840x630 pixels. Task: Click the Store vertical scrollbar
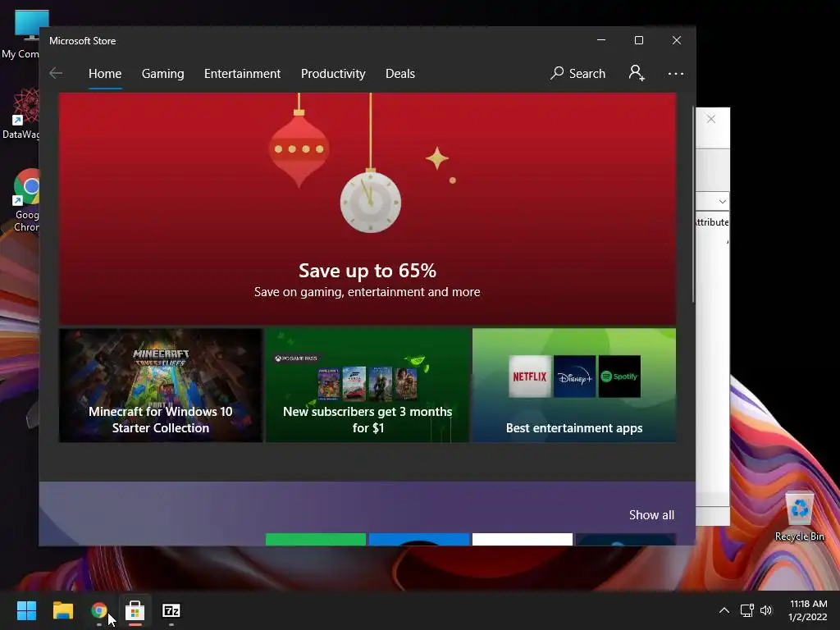point(692,206)
